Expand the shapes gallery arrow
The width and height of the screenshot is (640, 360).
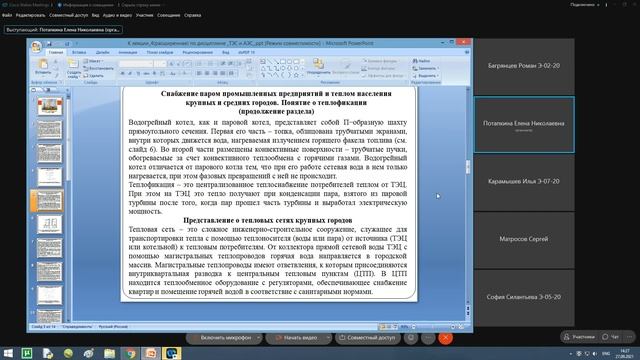point(302,75)
